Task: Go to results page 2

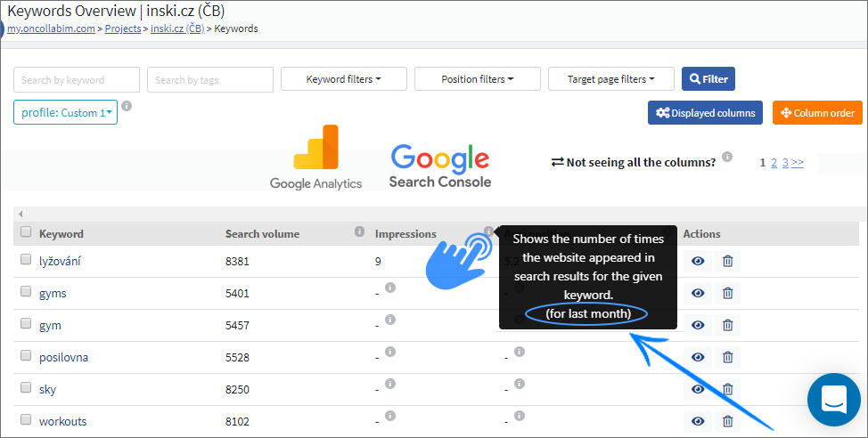Action: [774, 163]
